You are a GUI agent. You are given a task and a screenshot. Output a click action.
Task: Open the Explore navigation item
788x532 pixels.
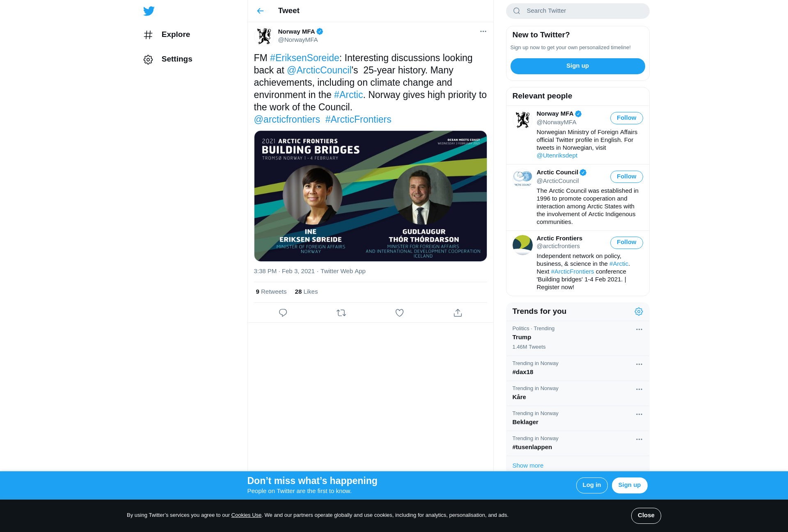tap(176, 34)
